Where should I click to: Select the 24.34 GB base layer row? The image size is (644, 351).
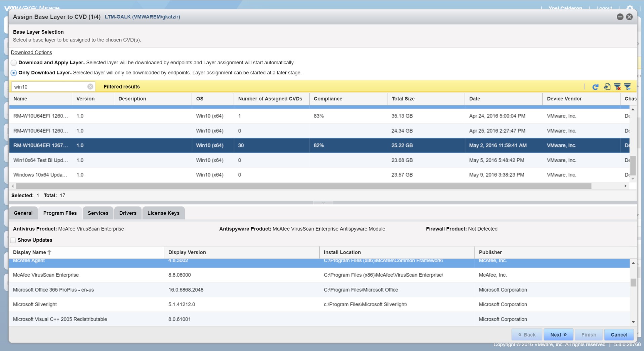point(319,131)
